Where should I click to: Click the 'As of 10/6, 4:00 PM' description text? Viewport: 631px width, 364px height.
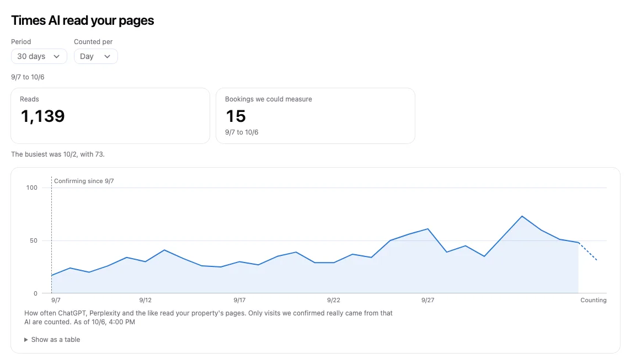pyautogui.click(x=104, y=322)
